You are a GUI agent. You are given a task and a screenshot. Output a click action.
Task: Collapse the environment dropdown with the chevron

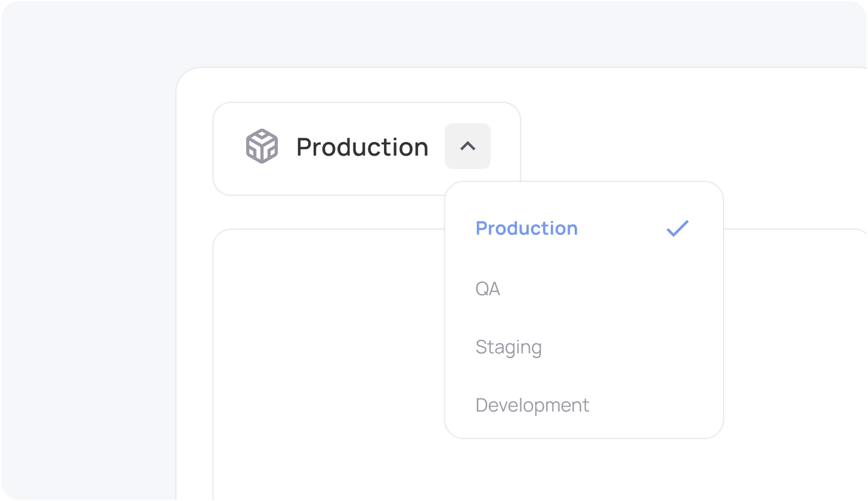[x=467, y=146]
